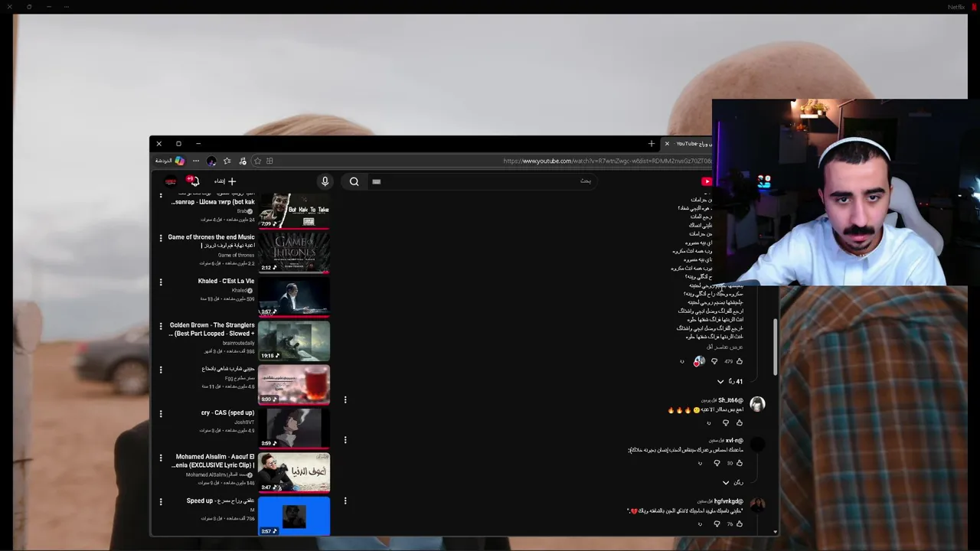This screenshot has height=551, width=980.
Task: Open options menu for Game of thrones video
Action: point(161,238)
